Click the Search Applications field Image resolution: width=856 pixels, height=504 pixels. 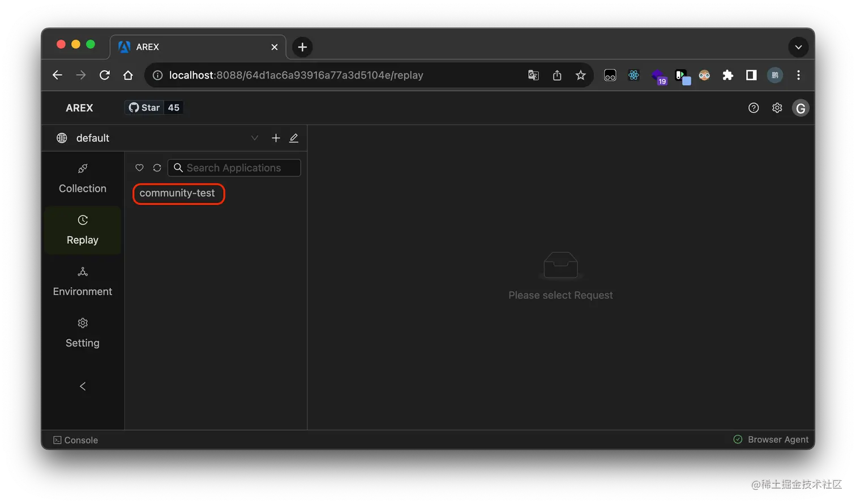tap(234, 168)
